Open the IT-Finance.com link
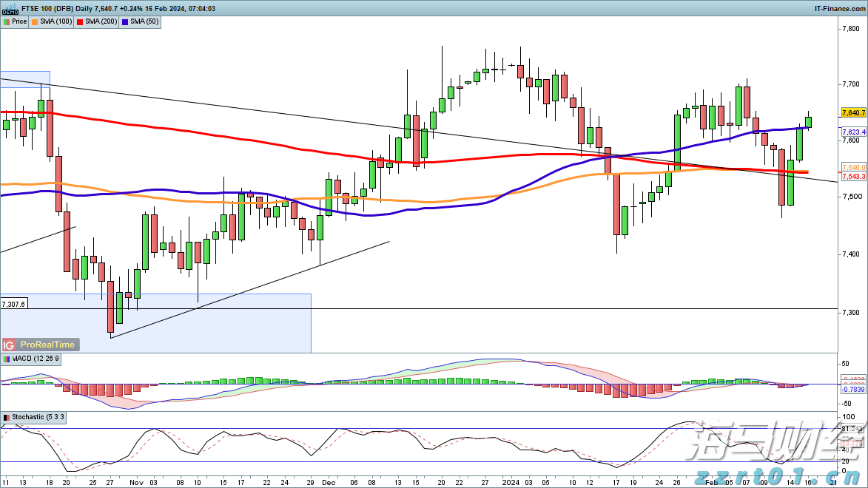The width and height of the screenshot is (868, 488). point(839,8)
